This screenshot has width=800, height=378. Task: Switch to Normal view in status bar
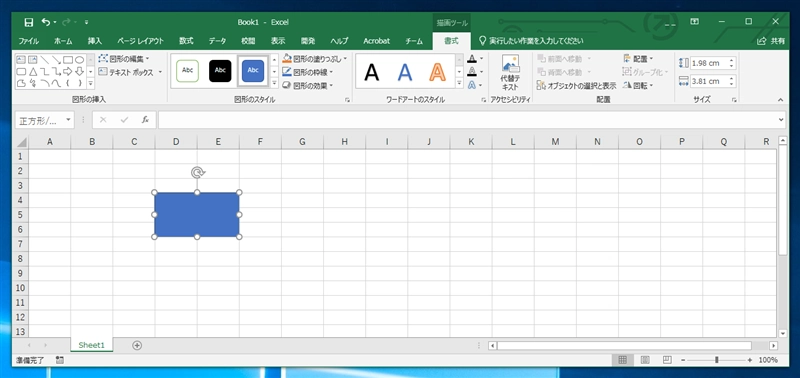622,360
